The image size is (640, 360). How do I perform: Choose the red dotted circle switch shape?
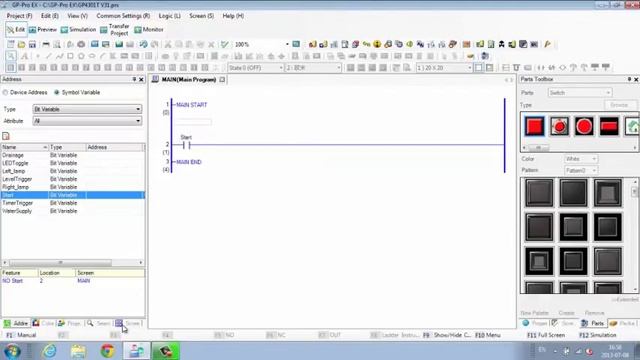point(559,126)
